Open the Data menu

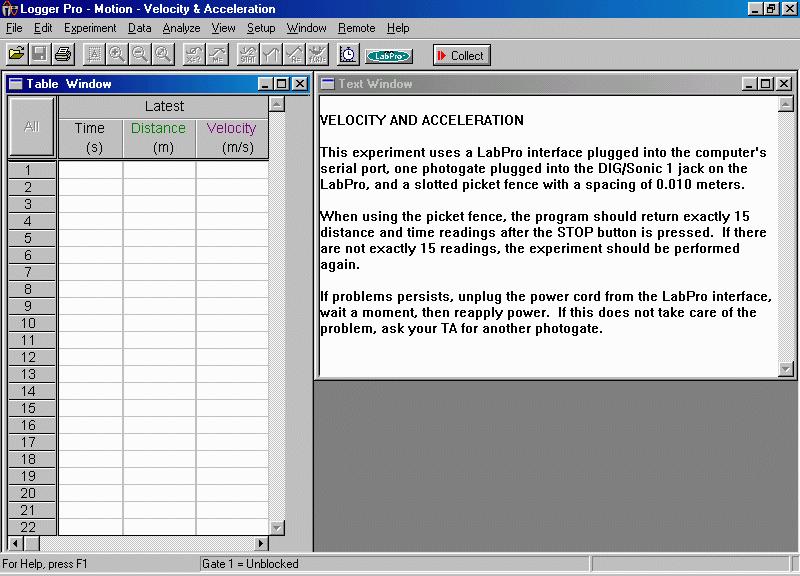point(139,28)
